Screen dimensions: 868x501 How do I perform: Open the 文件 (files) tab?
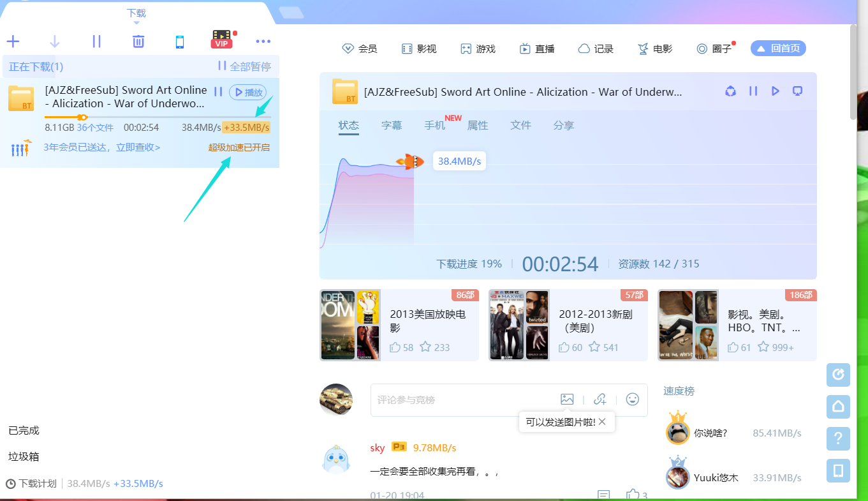point(520,125)
